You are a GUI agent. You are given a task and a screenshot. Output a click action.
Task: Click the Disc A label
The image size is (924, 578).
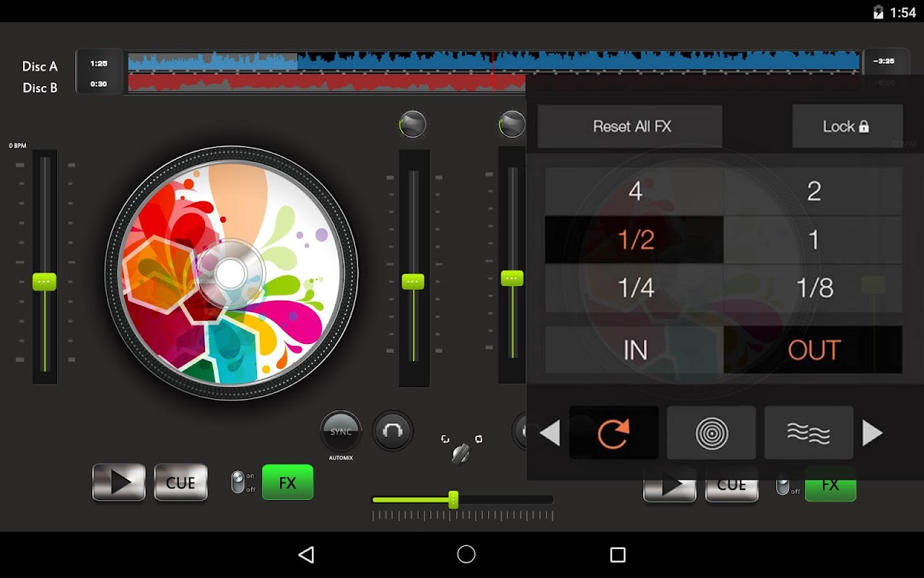coord(40,66)
